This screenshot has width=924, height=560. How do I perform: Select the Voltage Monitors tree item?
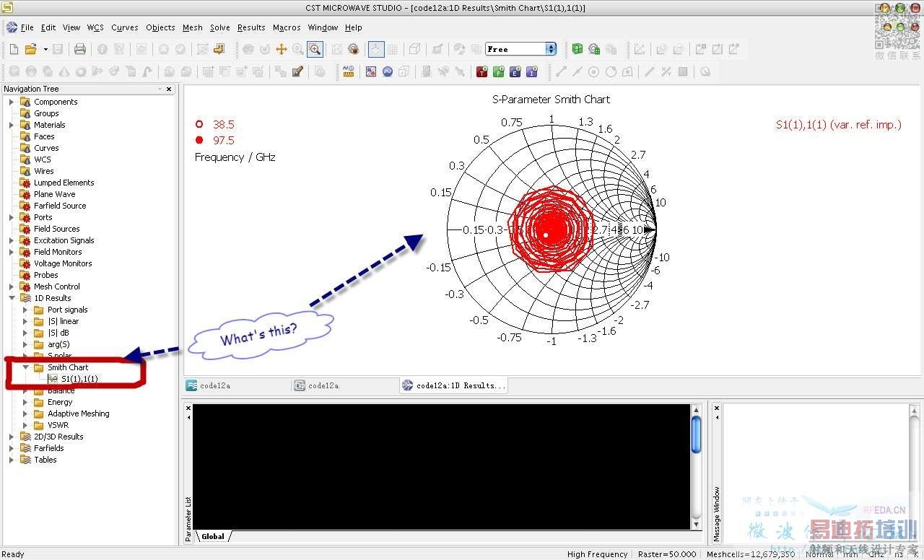tap(63, 263)
